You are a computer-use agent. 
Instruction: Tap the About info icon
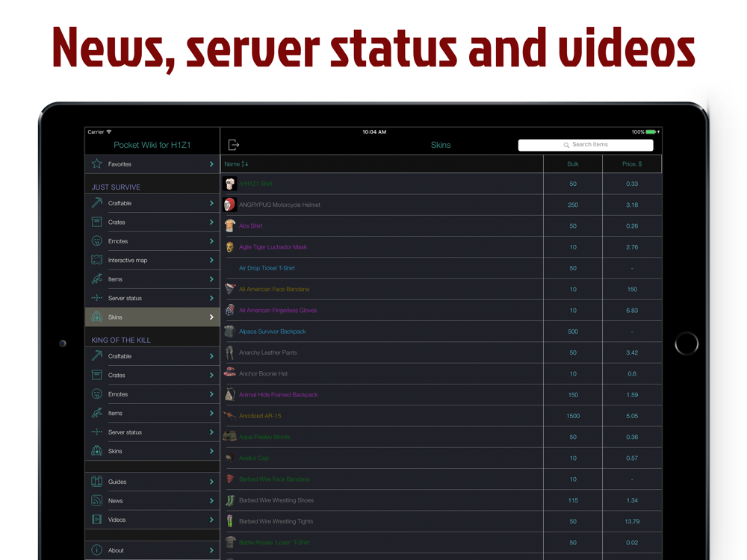96,550
